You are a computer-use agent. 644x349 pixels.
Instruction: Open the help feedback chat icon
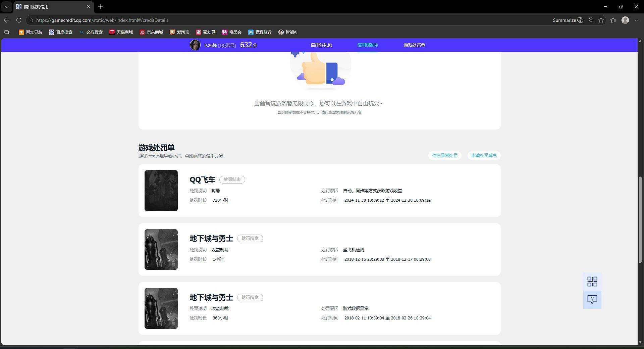tap(592, 299)
